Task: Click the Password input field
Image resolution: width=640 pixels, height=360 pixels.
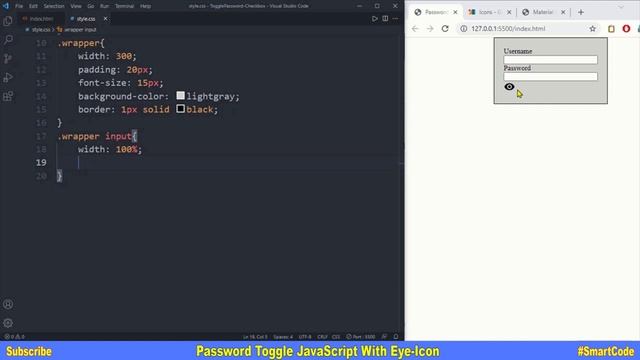Action: tap(550, 76)
